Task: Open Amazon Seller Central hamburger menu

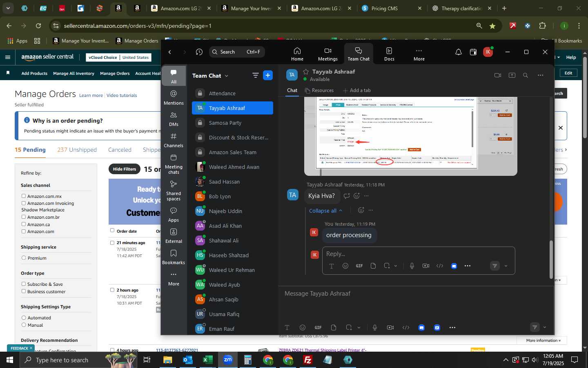Action: click(x=8, y=57)
